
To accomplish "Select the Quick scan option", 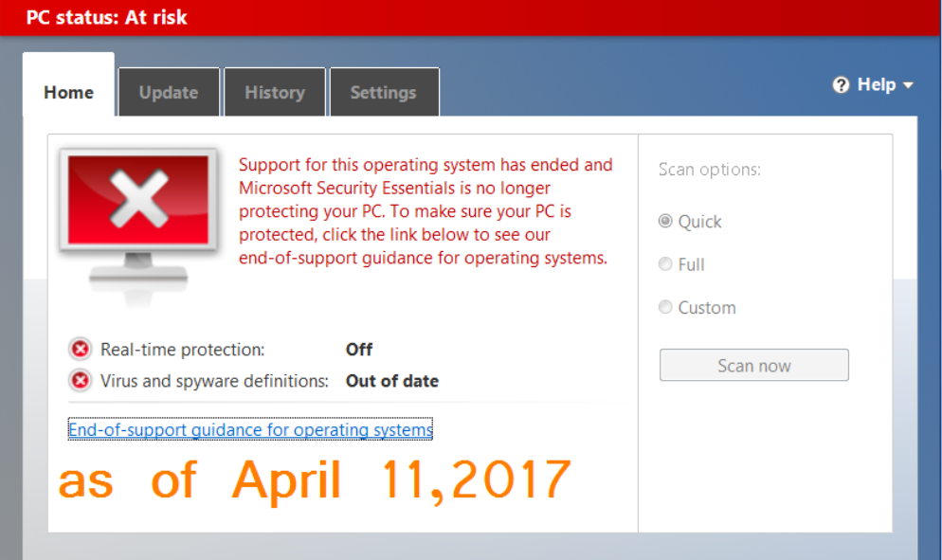I will pyautogui.click(x=665, y=222).
